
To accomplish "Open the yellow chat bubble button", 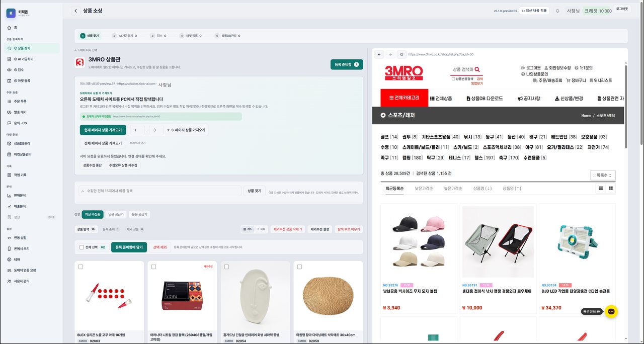I will coord(611,311).
